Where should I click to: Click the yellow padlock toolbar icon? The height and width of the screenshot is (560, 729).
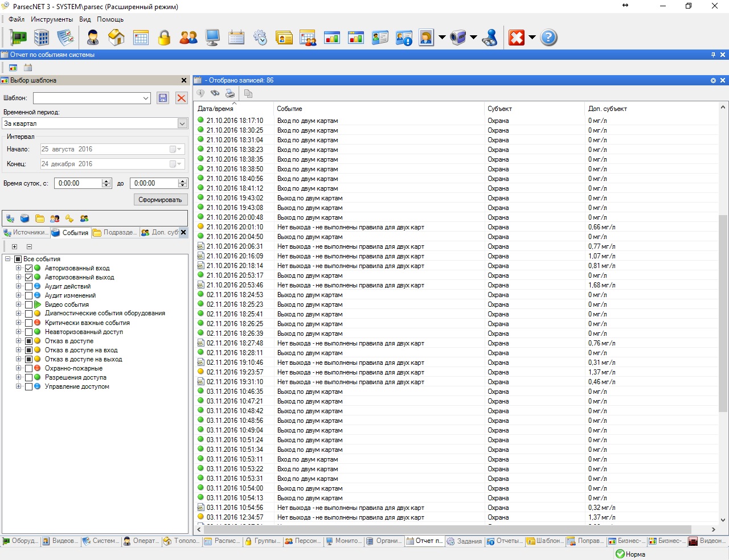tap(164, 38)
